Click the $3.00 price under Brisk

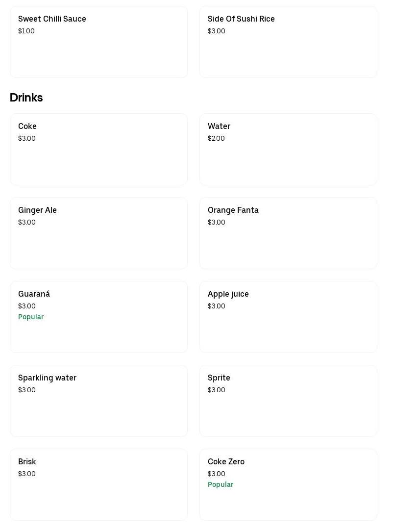(27, 474)
